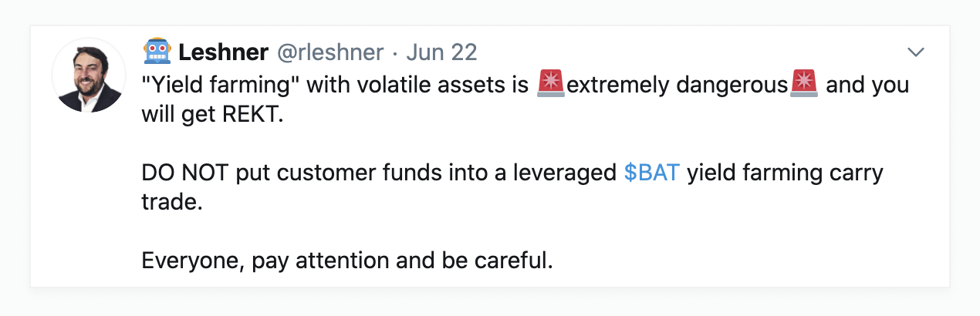Viewport: 980px width, 316px height.
Task: Click the word "trade." on its own line
Action: [x=165, y=203]
